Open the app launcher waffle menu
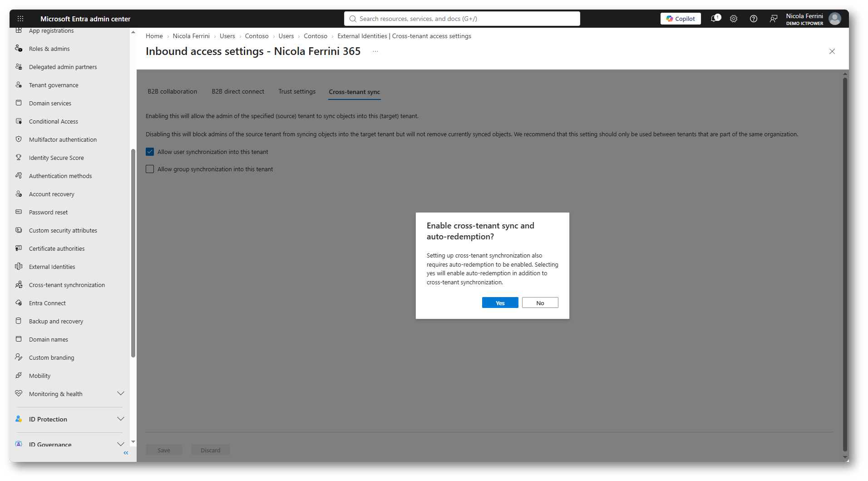868x481 pixels. 20,19
